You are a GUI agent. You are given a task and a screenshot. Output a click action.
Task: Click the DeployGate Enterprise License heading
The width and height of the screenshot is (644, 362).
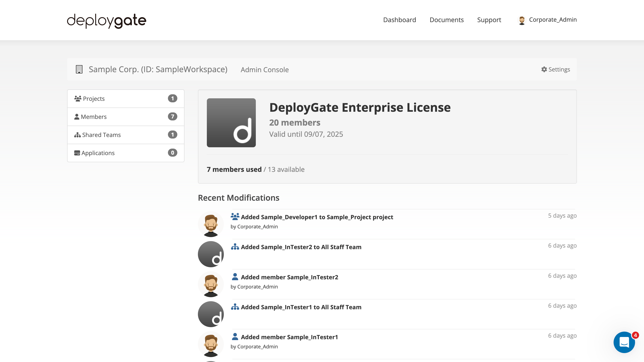(x=360, y=107)
